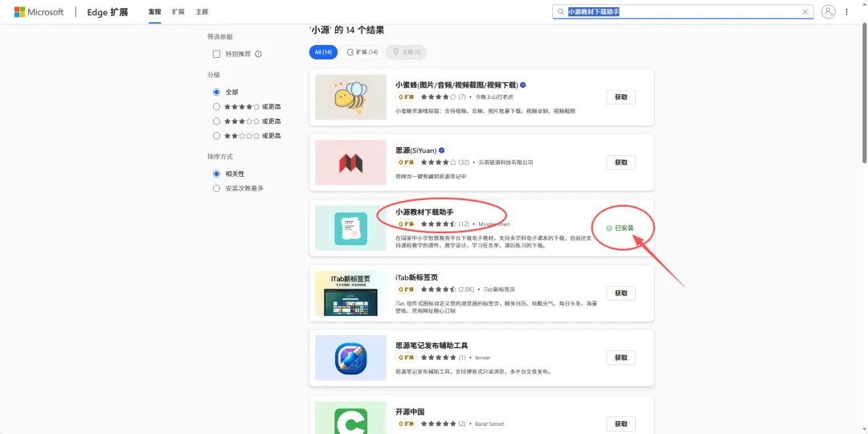The image size is (868, 434).
Task: Click the verified badge beside 思源(SiYuan)
Action: coord(442,150)
